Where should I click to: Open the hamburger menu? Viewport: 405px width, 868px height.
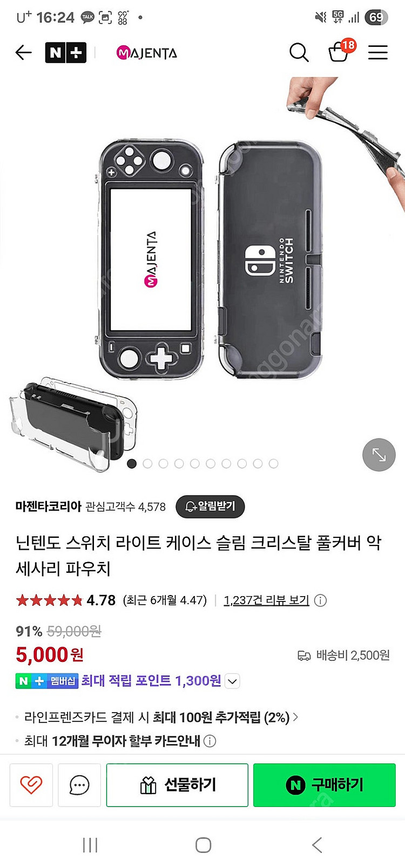click(x=378, y=52)
